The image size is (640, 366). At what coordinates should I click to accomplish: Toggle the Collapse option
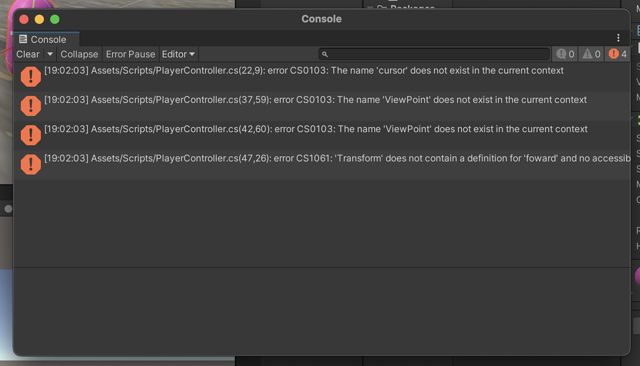79,54
